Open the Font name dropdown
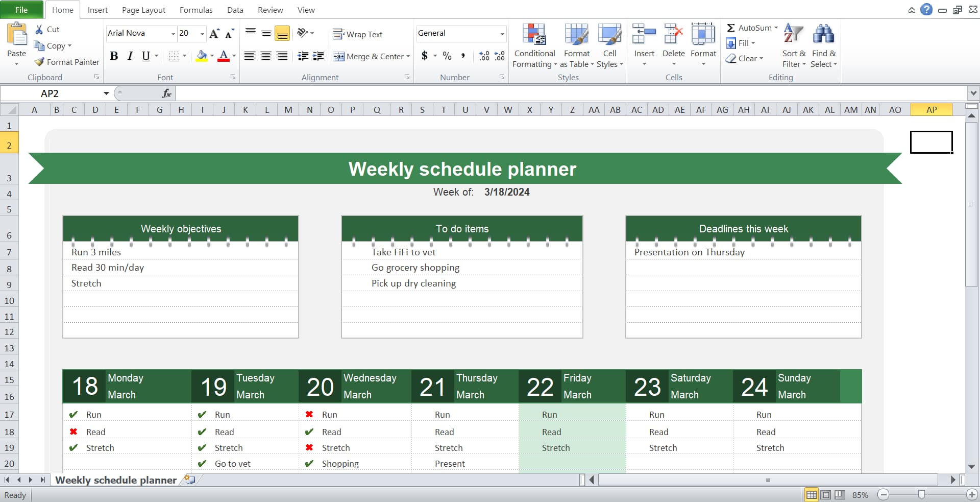 point(173,33)
